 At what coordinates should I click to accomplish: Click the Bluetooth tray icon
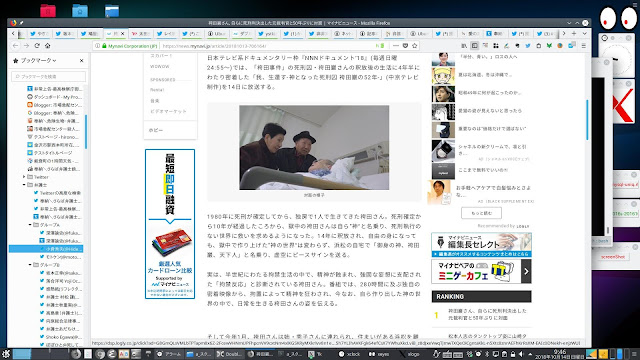[x=487, y=354]
